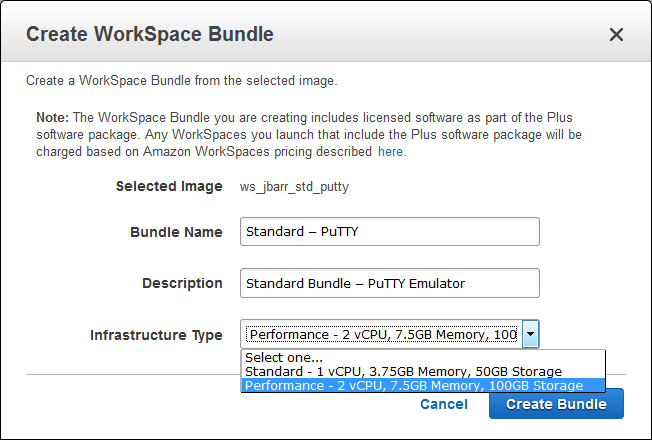
Task: Select Standard - 1 vCPU, 3.75GB Memory option
Action: [x=402, y=371]
